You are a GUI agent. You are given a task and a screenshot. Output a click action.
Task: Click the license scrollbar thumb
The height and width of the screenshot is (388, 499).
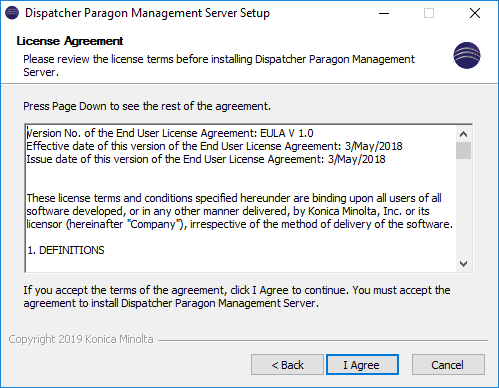pyautogui.click(x=463, y=150)
